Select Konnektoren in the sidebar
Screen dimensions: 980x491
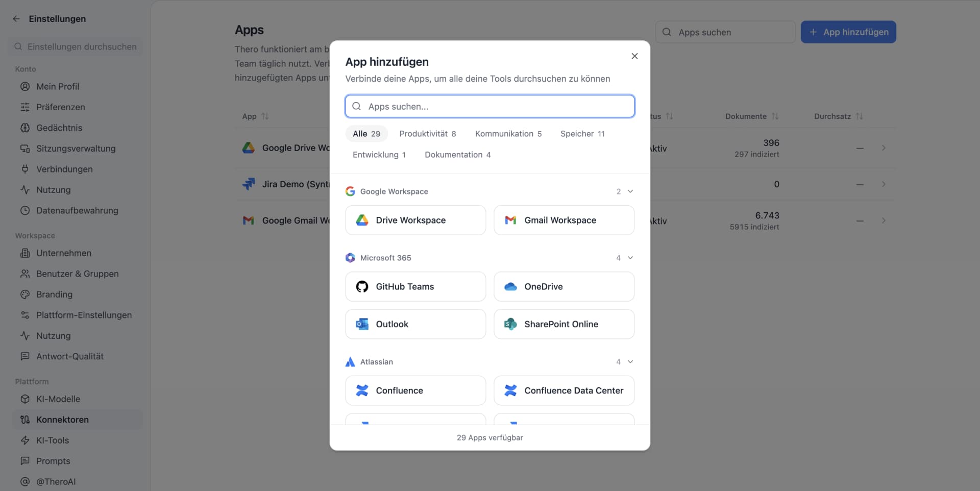(x=77, y=420)
